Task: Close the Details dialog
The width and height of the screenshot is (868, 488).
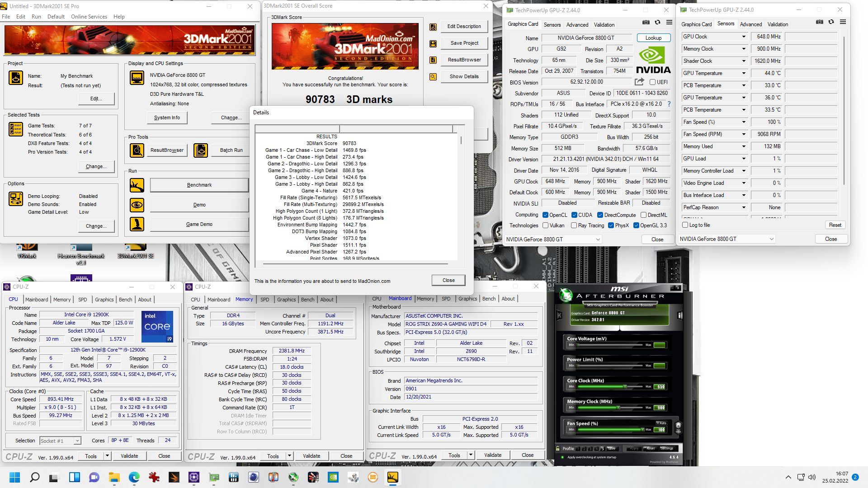Action: click(448, 280)
